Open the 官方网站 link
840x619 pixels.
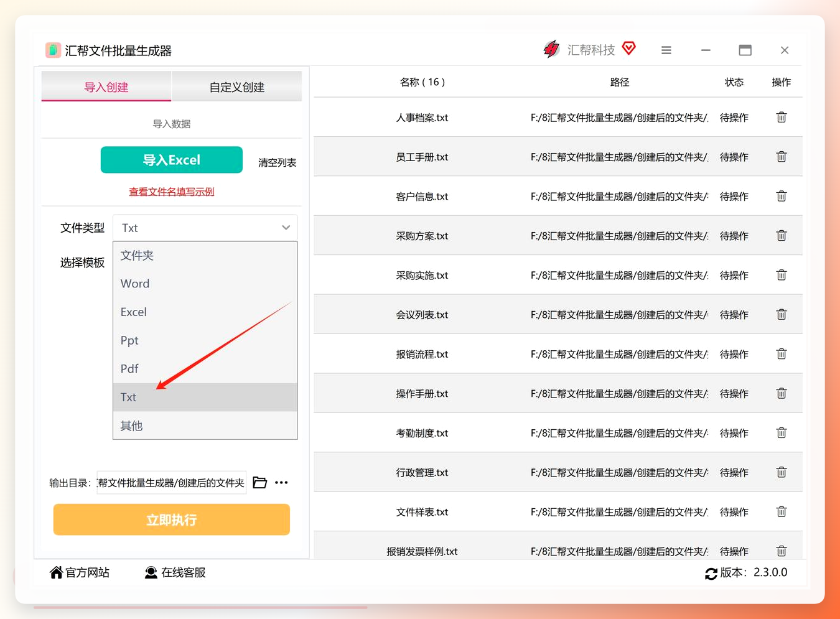tap(88, 572)
